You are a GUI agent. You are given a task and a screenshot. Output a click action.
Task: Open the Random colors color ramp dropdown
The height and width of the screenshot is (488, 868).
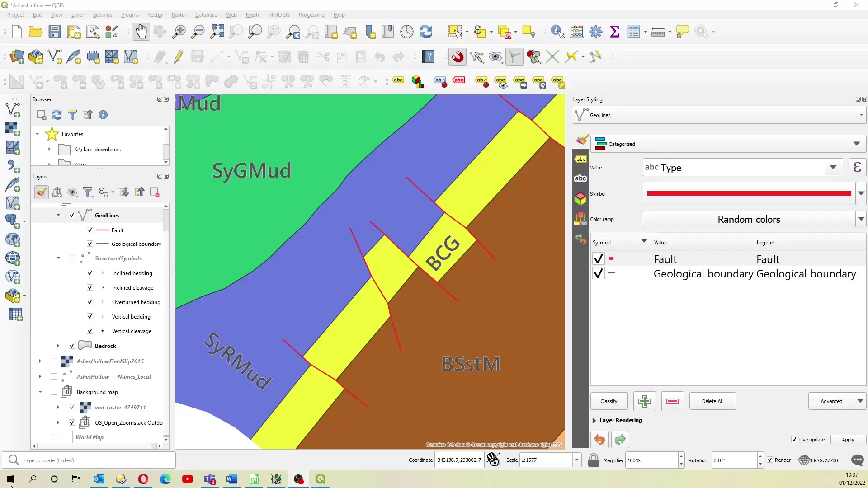(x=861, y=219)
